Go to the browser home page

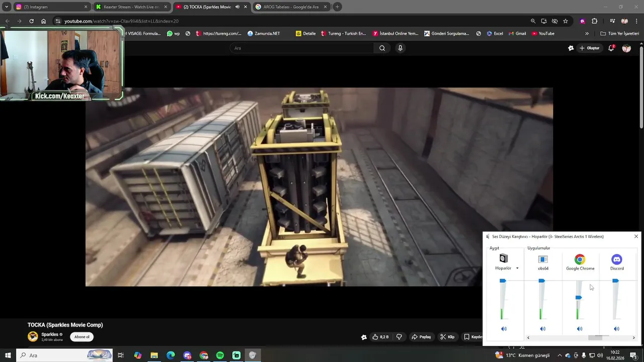(x=43, y=21)
